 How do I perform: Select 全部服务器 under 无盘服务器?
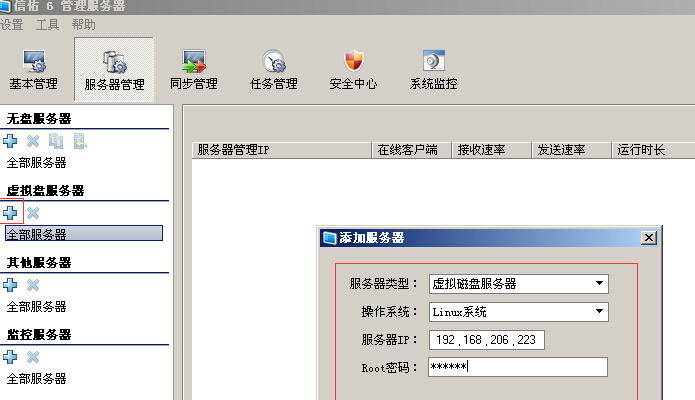coord(36,163)
